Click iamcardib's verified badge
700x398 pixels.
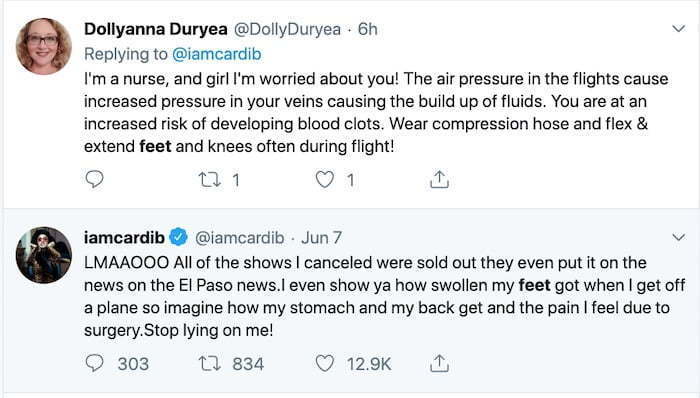[179, 237]
